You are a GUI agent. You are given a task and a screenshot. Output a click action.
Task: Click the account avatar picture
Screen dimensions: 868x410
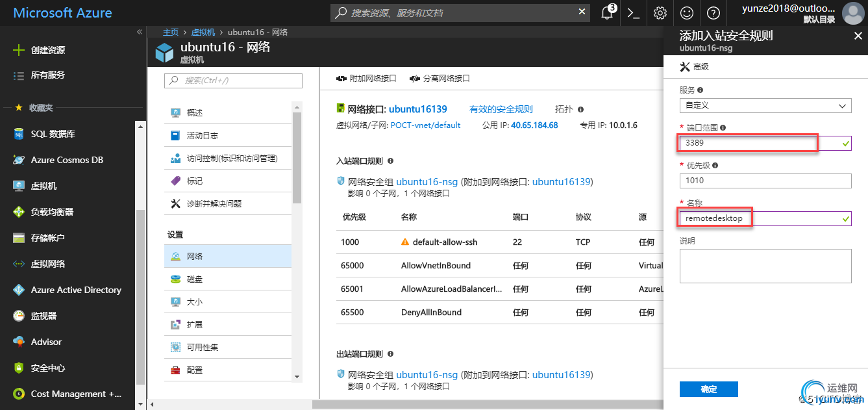(x=852, y=13)
